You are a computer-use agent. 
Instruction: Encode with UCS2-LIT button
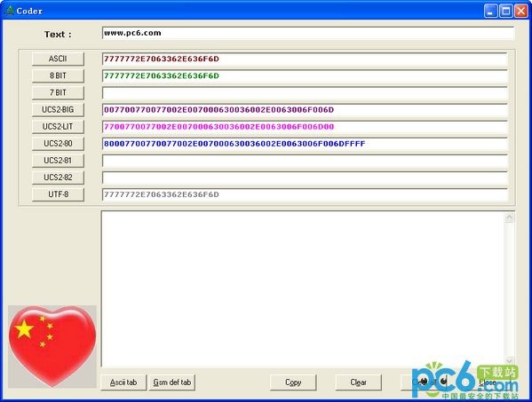tap(58, 126)
